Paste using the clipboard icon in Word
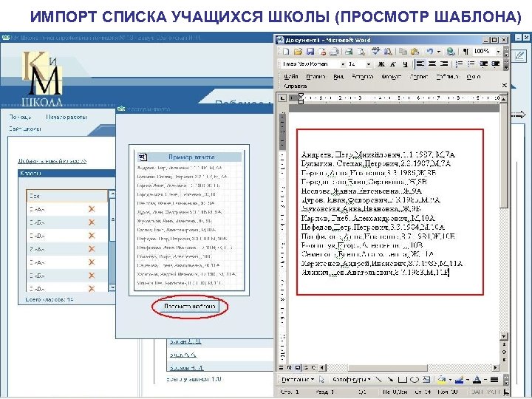 pyautogui.click(x=415, y=52)
